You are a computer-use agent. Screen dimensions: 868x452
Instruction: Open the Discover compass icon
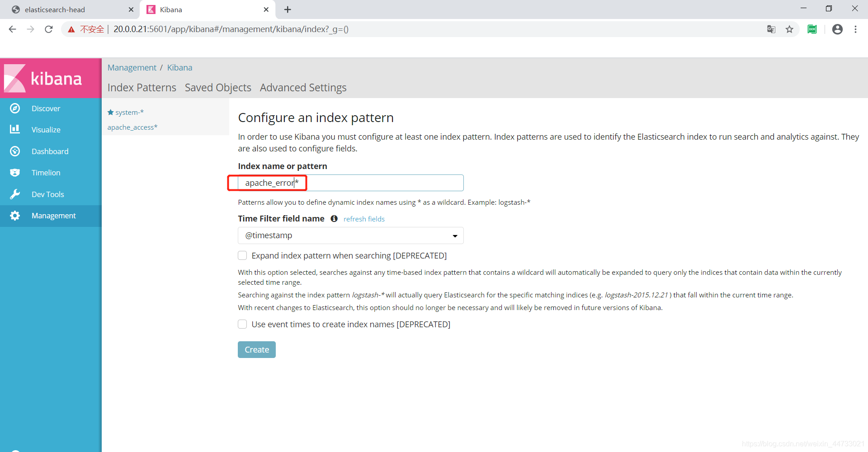coord(15,108)
